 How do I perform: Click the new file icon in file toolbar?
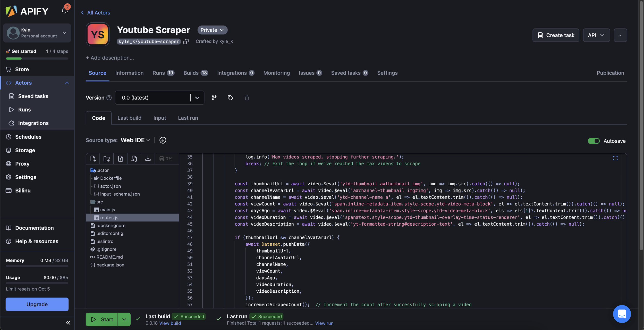(x=93, y=159)
